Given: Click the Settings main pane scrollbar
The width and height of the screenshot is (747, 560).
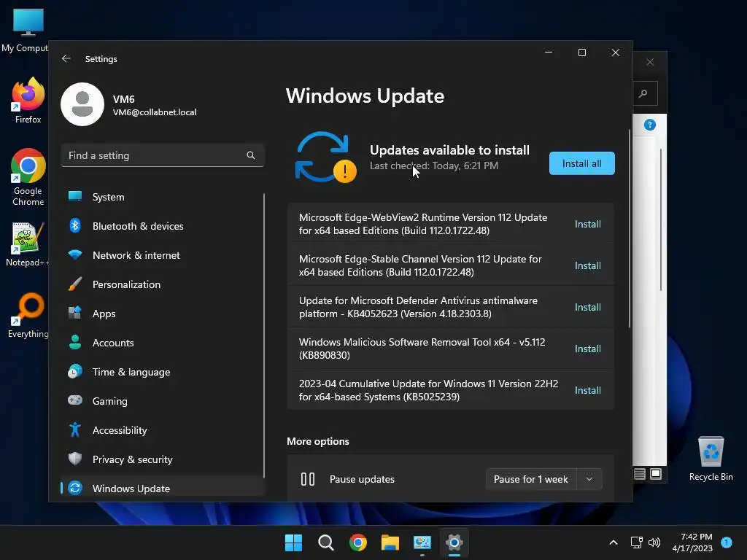Looking at the screenshot, I should point(630,228).
